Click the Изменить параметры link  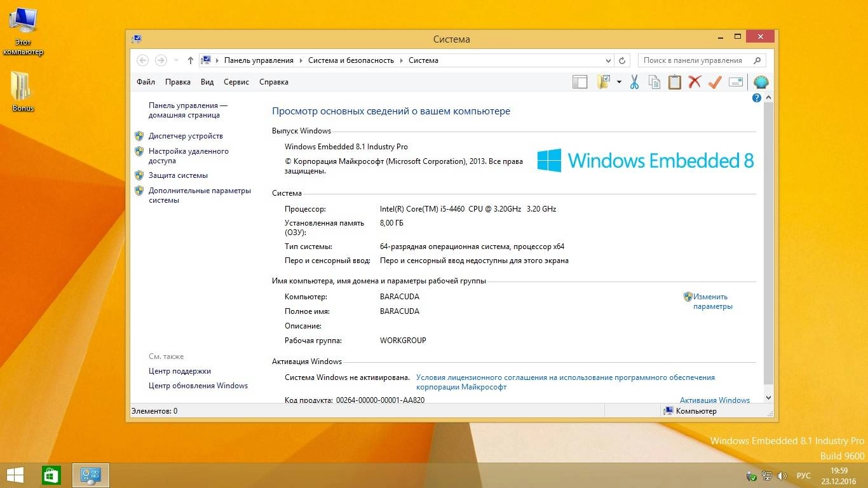pyautogui.click(x=712, y=301)
